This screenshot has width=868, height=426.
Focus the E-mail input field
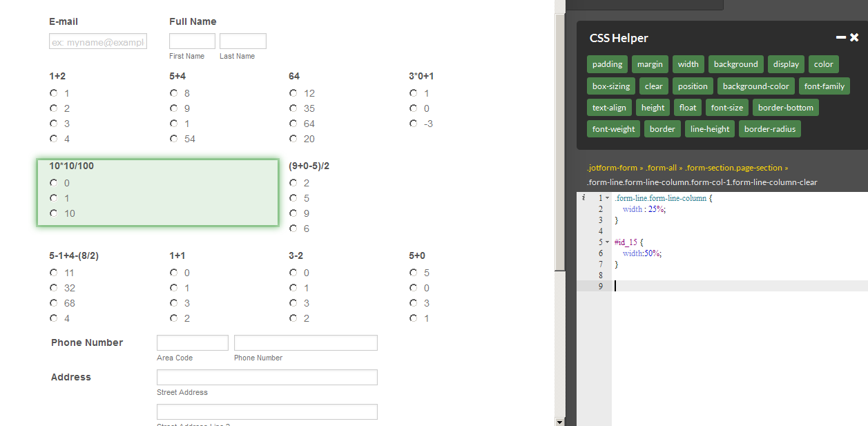pyautogui.click(x=98, y=42)
